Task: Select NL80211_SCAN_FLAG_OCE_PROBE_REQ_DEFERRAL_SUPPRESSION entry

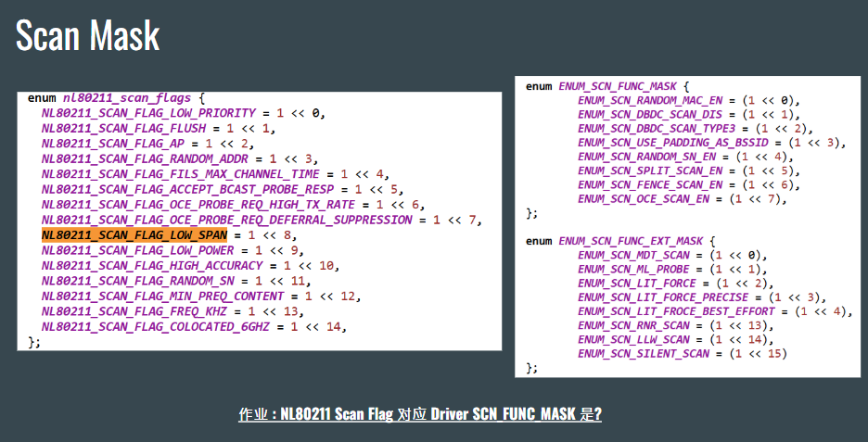Action: click(x=262, y=221)
